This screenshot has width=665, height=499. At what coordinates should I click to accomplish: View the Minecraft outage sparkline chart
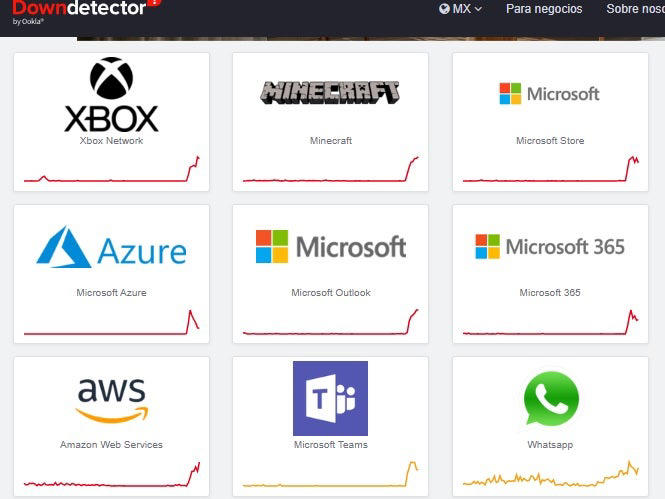[330, 169]
